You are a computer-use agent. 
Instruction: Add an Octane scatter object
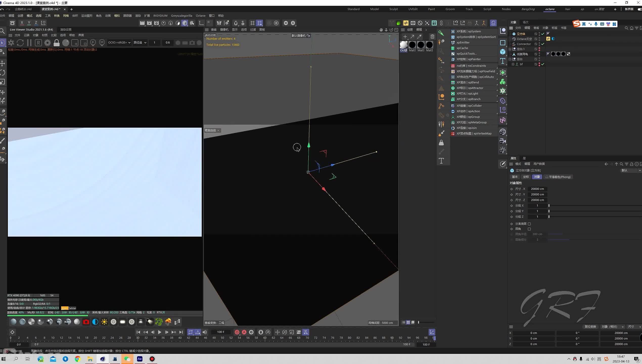[159, 322]
